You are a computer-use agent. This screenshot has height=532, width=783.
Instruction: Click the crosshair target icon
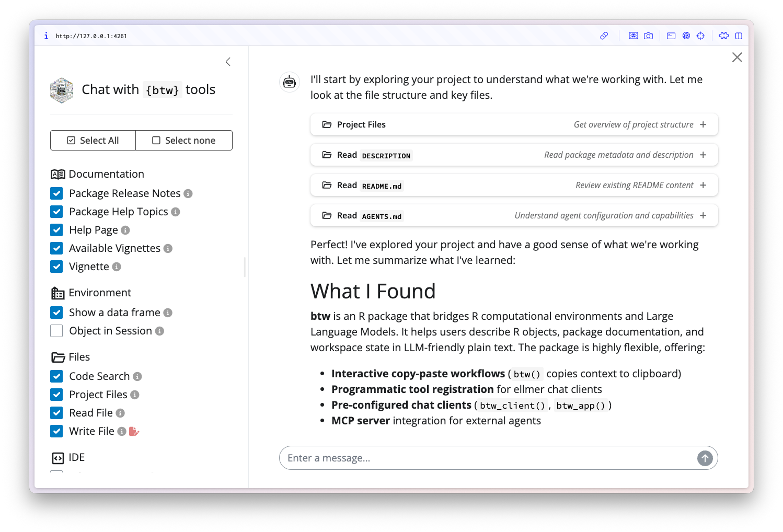coord(701,36)
